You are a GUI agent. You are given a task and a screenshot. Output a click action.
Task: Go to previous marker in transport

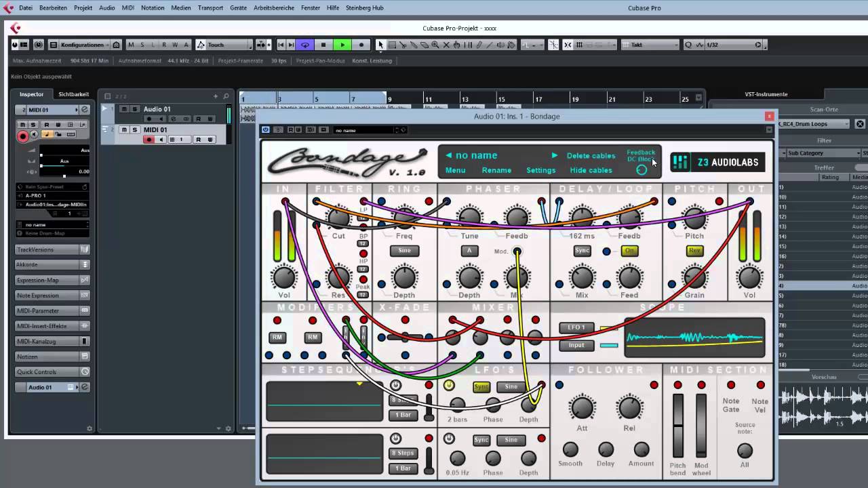[x=281, y=45]
